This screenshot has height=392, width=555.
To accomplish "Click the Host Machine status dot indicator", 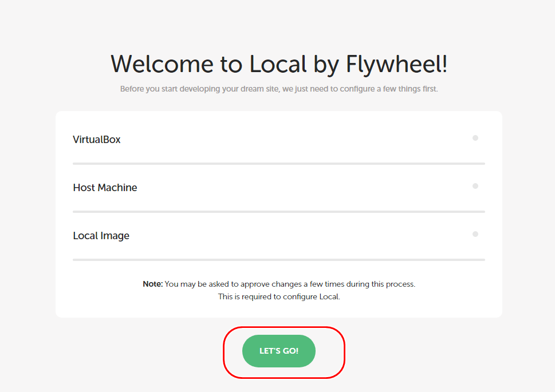I will tap(475, 186).
